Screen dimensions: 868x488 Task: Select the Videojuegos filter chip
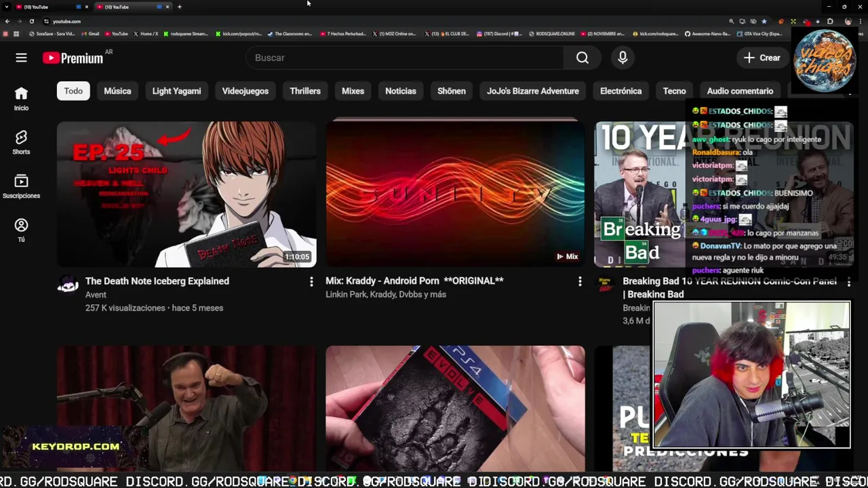click(245, 91)
